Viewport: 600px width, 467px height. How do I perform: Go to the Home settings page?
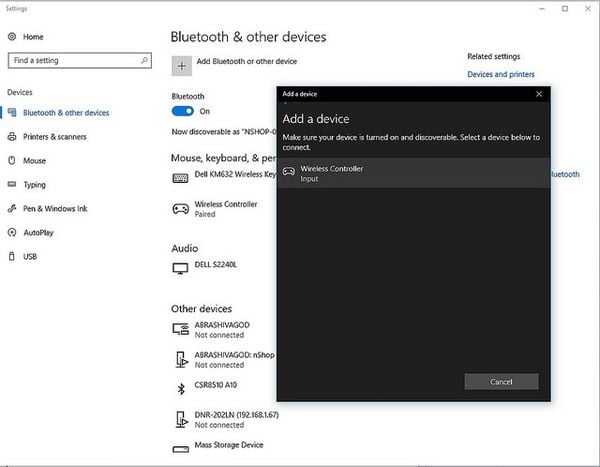tap(33, 37)
